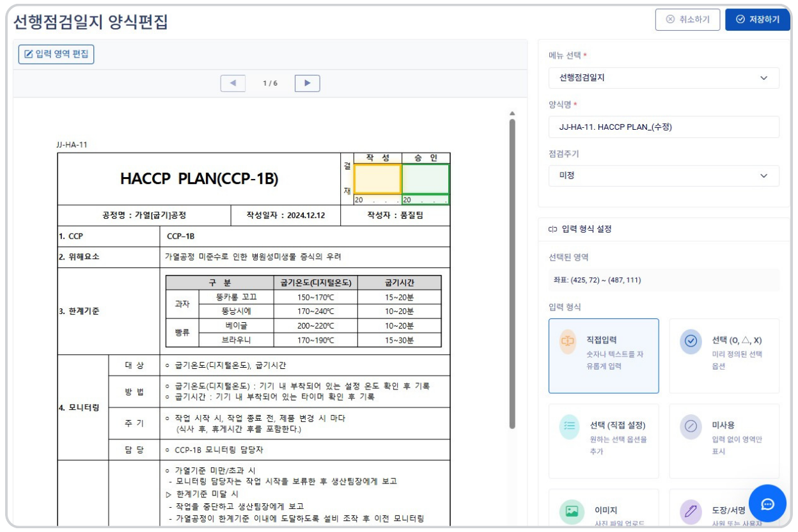Click the 양식명 text field
798x532 pixels.
(x=664, y=127)
